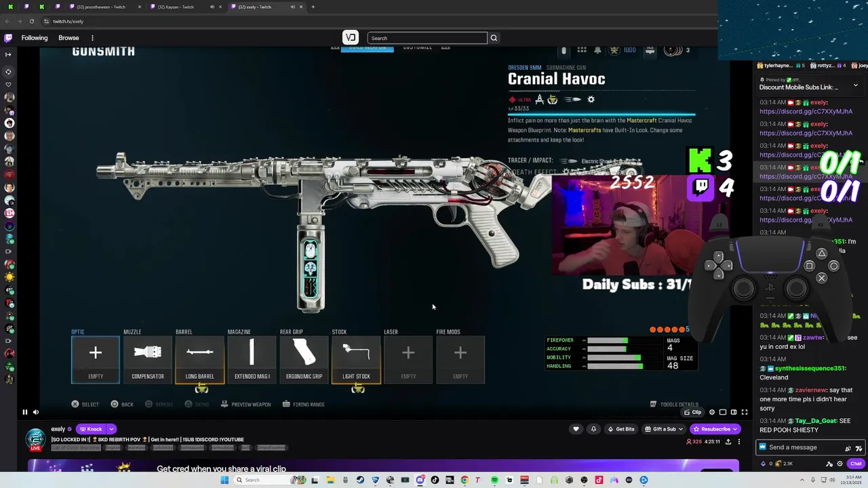Open the Following page

click(x=35, y=38)
